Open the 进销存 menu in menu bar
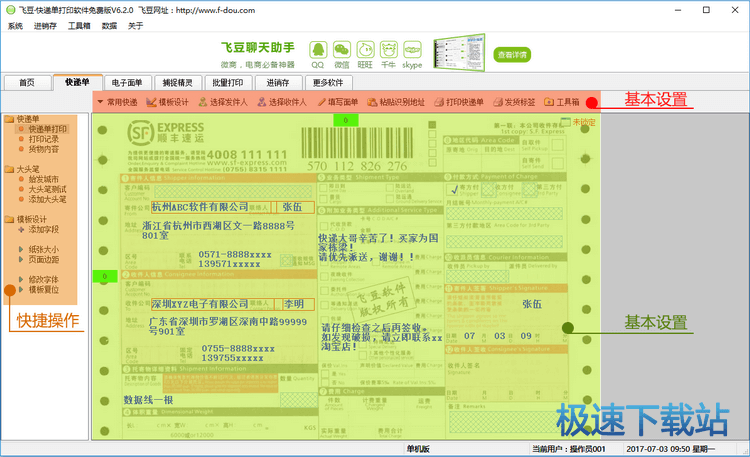 coord(45,26)
